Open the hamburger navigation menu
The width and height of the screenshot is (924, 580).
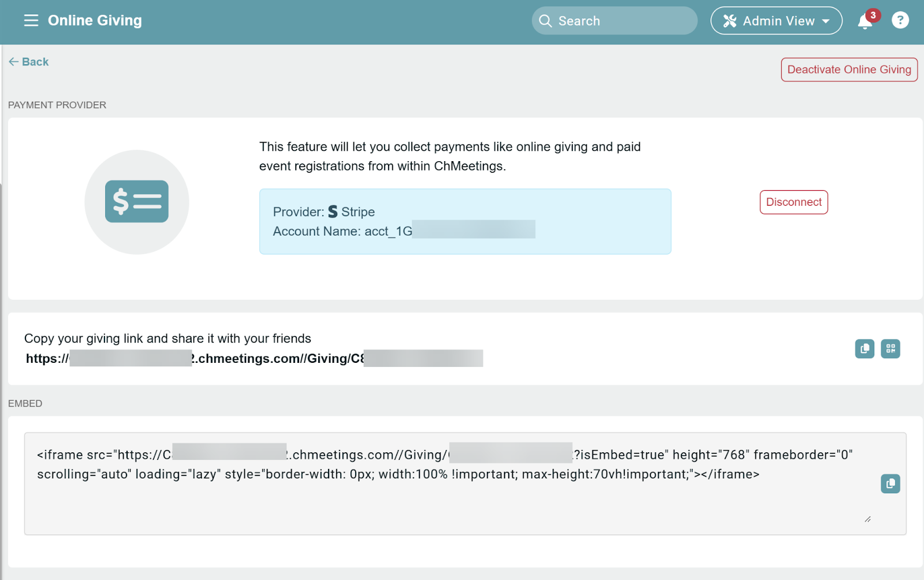[31, 21]
